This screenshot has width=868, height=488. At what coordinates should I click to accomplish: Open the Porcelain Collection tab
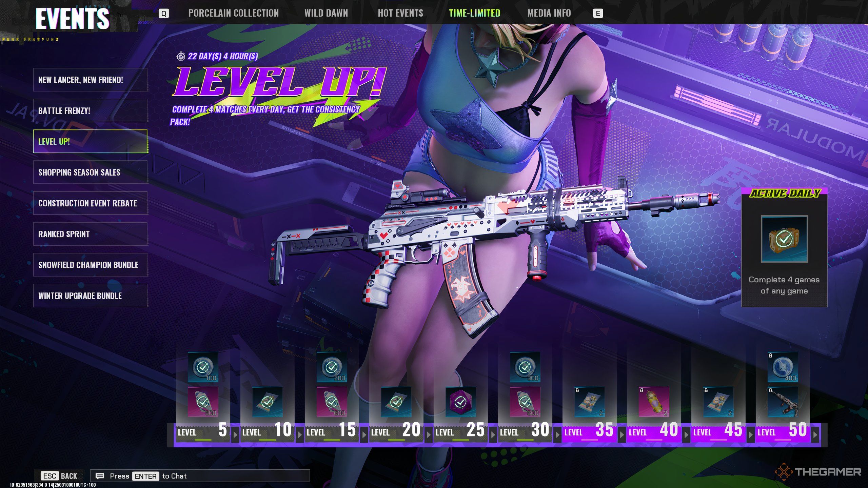click(x=233, y=13)
